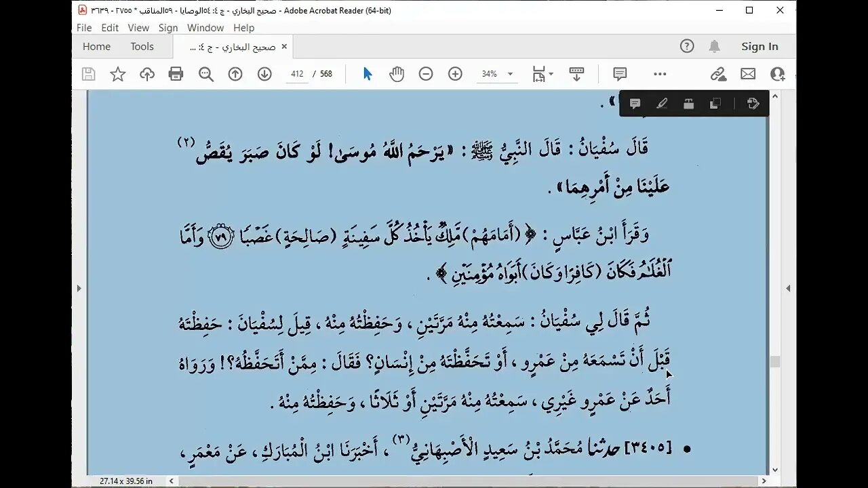Print the document
This screenshot has height=488, width=868.
(176, 74)
